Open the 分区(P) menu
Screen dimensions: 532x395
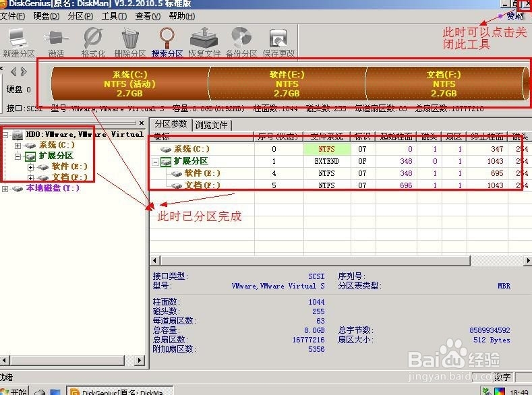coord(80,16)
